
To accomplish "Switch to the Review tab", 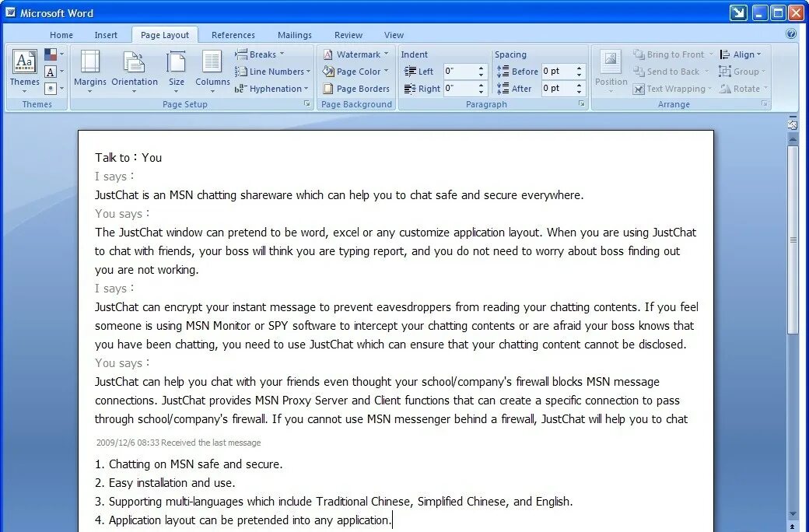I will [x=348, y=35].
